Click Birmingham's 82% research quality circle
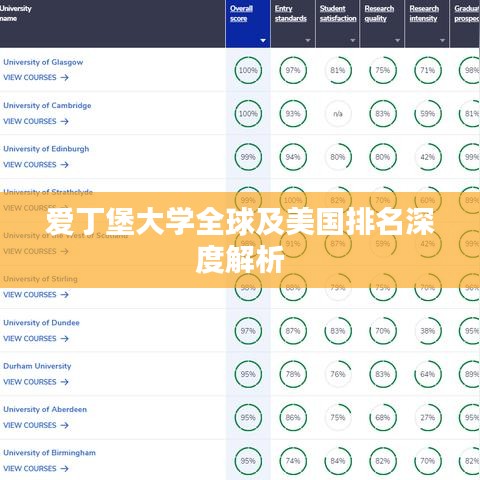 (x=383, y=461)
